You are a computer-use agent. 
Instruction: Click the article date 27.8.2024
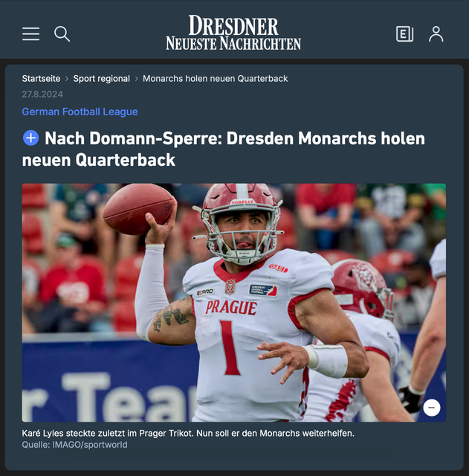42,94
